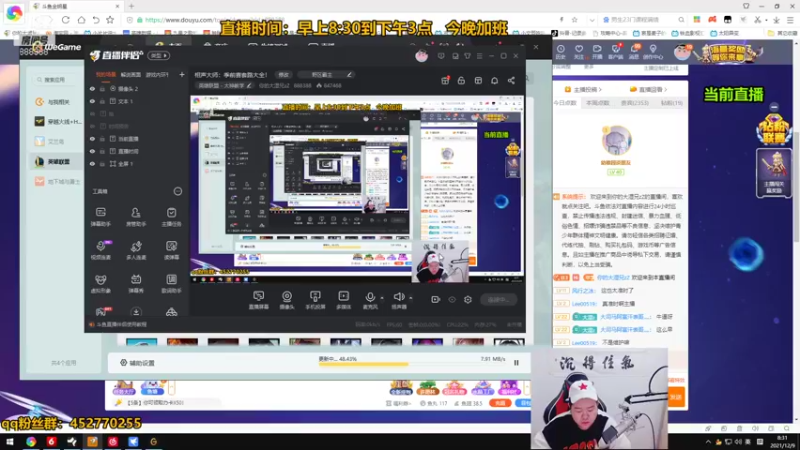Click the unlock padlock icon at top right
This screenshot has height=450, width=800.
coord(461,81)
